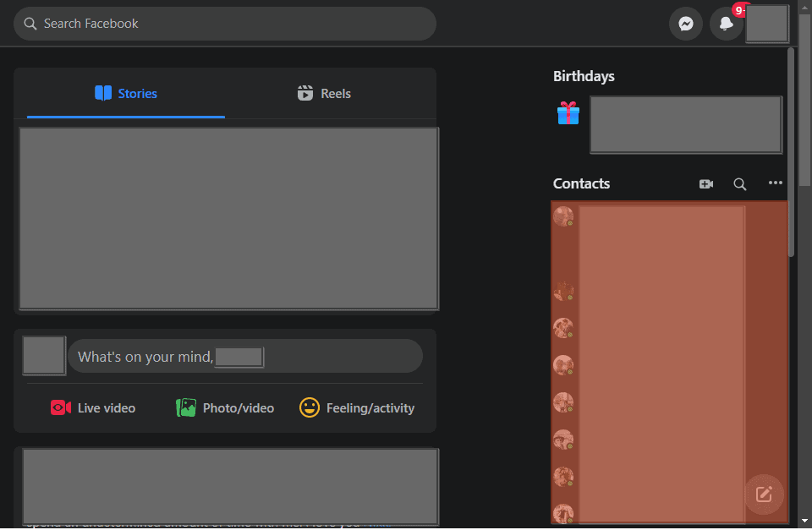812x530 pixels.
Task: Toggle the first contact's online status dot
Action: point(569,223)
